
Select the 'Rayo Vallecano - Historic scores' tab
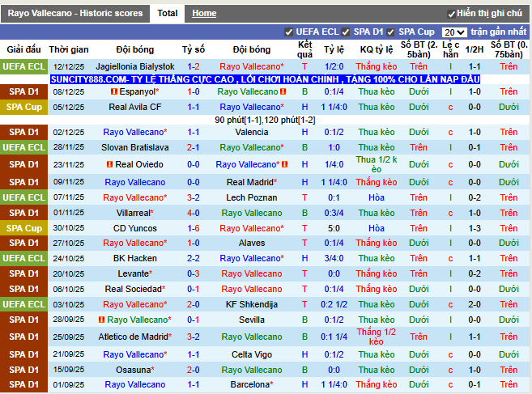click(x=75, y=13)
